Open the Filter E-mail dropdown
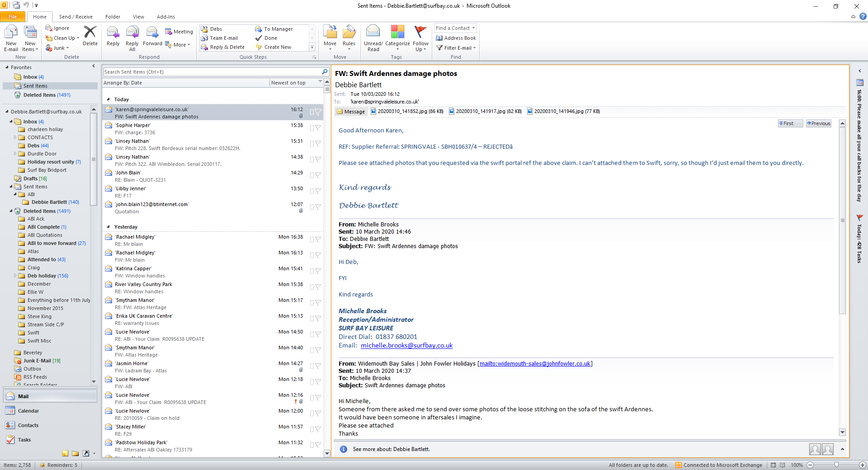The height and width of the screenshot is (470, 868). click(457, 48)
